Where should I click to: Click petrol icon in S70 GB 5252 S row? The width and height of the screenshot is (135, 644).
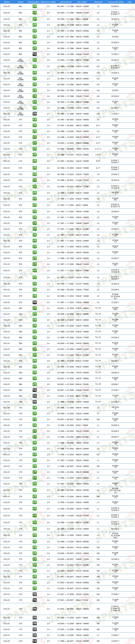[x=35, y=193]
